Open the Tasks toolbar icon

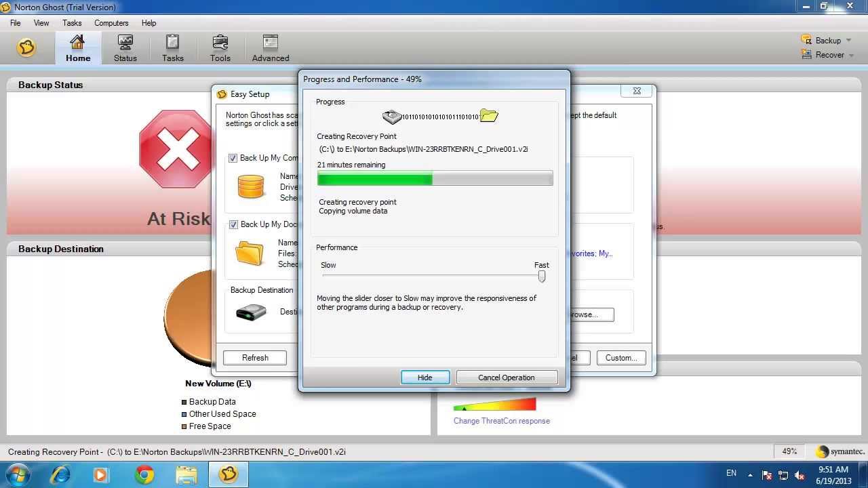pos(173,48)
